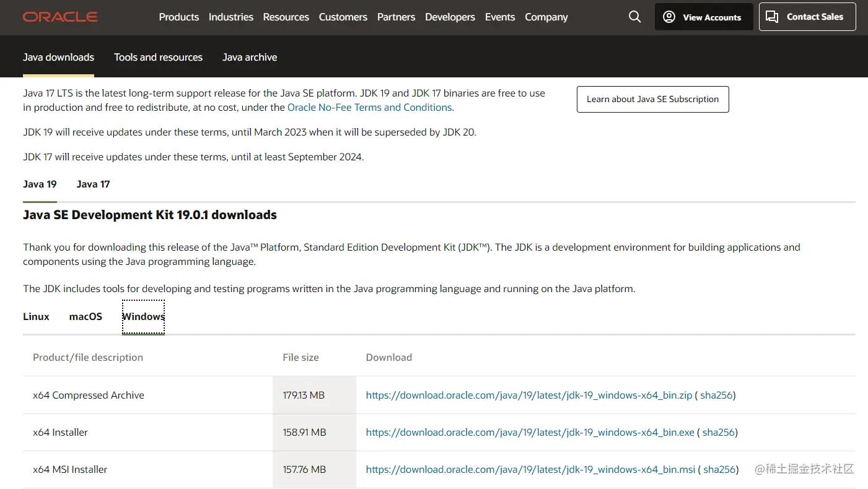Click the Oracle logo
This screenshot has height=489, width=868.
point(60,17)
